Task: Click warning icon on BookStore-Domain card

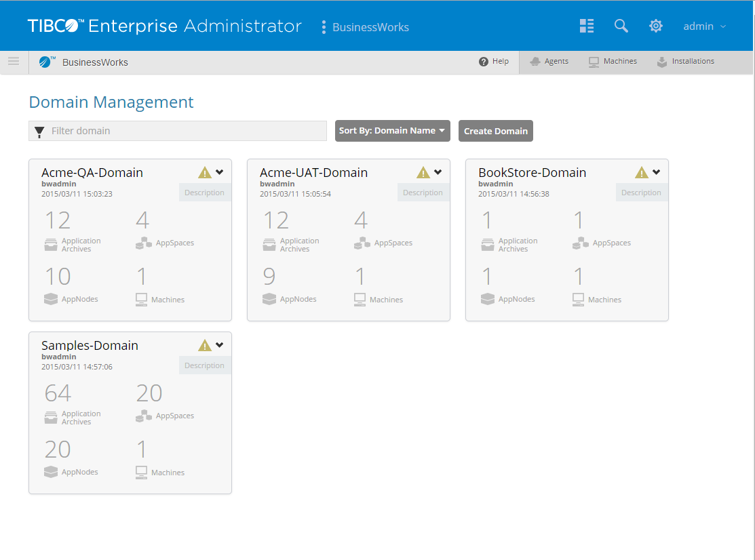Action: click(x=642, y=172)
